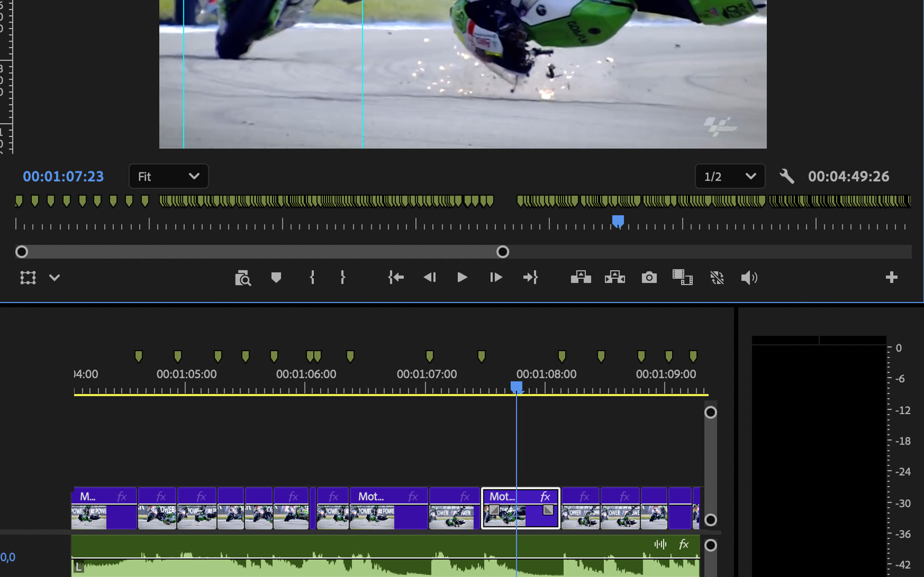The height and width of the screenshot is (577, 924).
Task: Click the timeline blue playhead marker
Action: coord(516,387)
